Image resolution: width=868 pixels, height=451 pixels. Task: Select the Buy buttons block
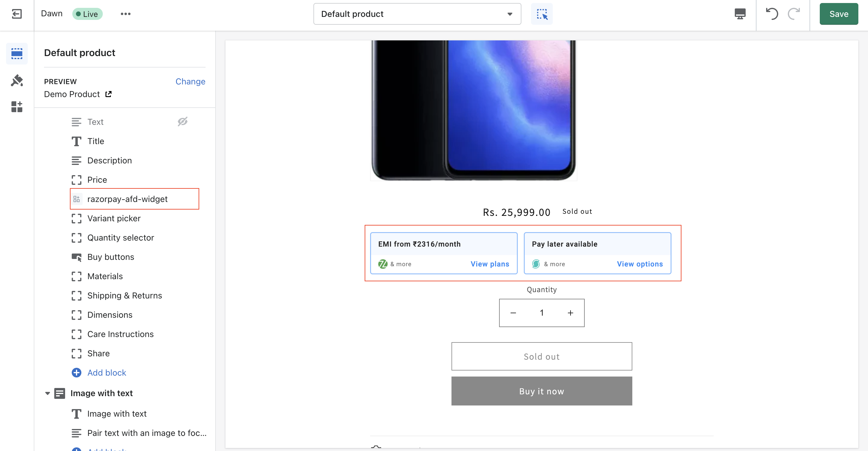point(111,257)
